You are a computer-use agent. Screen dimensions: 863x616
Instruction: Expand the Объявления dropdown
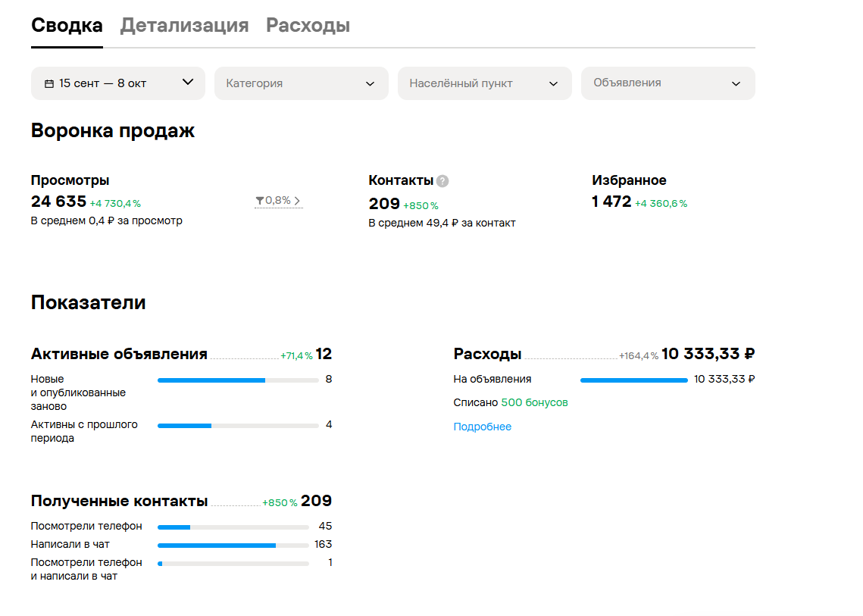(668, 83)
